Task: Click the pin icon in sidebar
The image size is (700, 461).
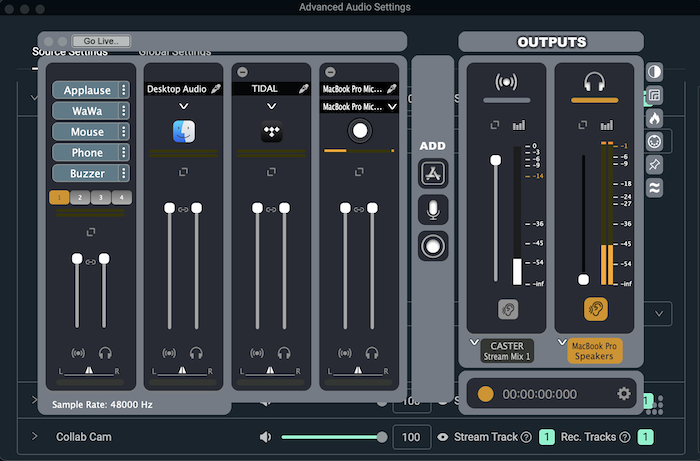Action: point(654,165)
